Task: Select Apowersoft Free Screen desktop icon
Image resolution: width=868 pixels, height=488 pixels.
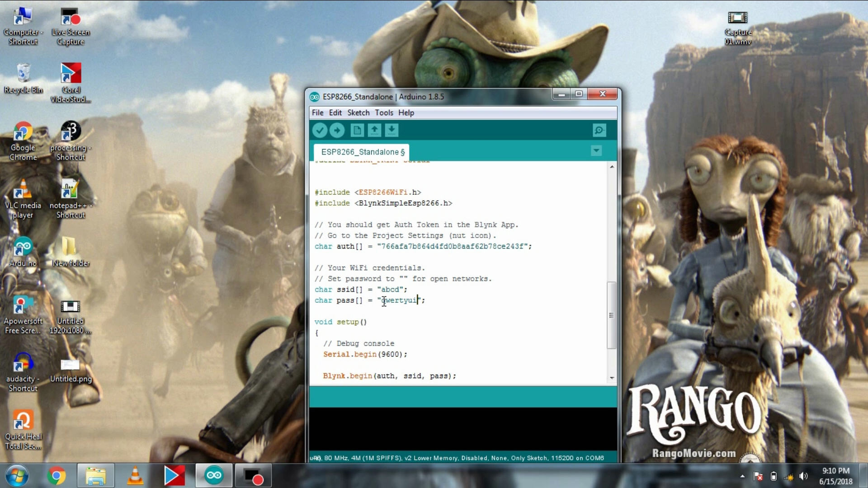Action: point(23,314)
